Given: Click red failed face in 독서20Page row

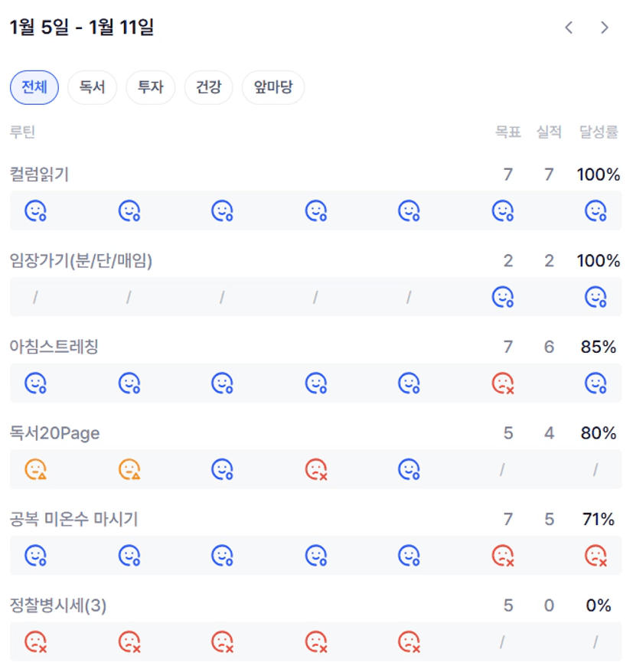Looking at the screenshot, I should pos(316,468).
